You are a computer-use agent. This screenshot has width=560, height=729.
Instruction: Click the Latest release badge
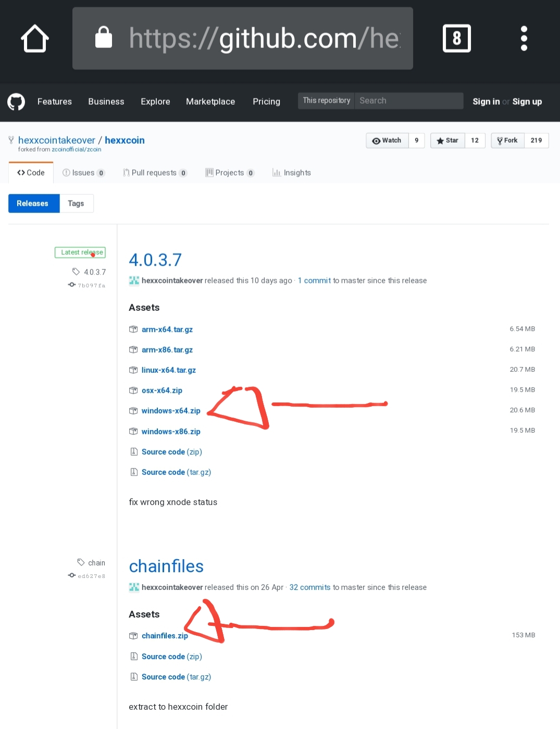click(80, 253)
